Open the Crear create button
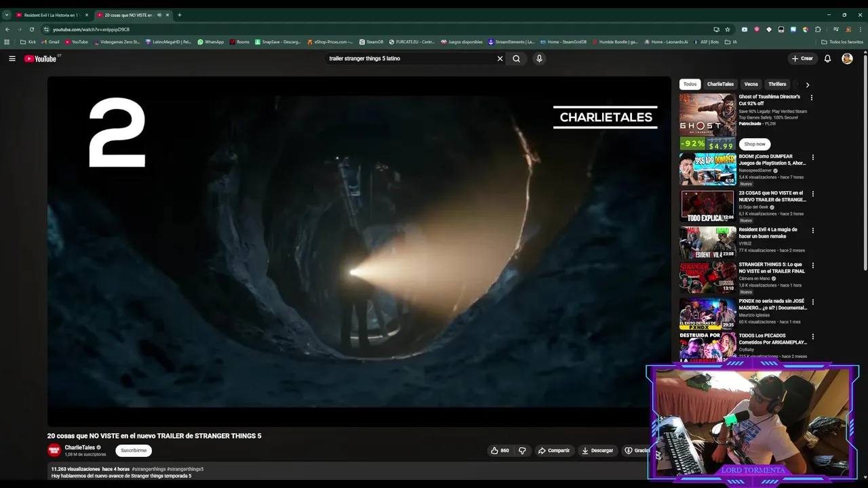The width and height of the screenshot is (868, 488). pos(802,59)
